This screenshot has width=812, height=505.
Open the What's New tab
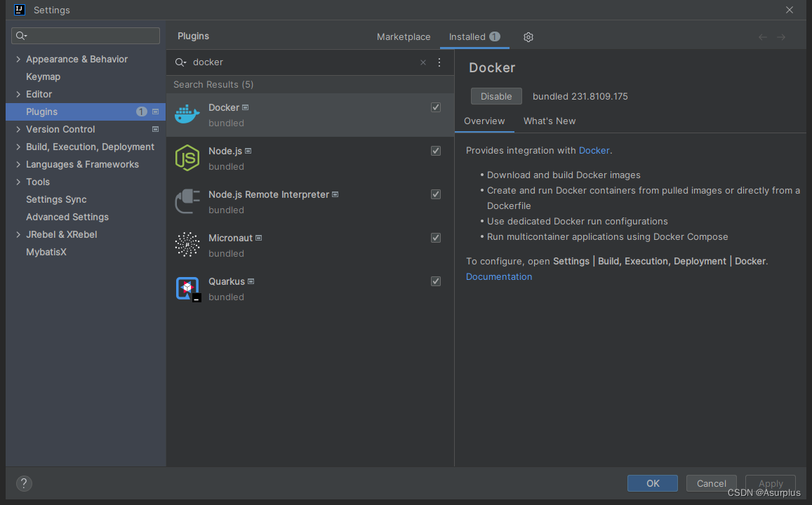click(550, 121)
